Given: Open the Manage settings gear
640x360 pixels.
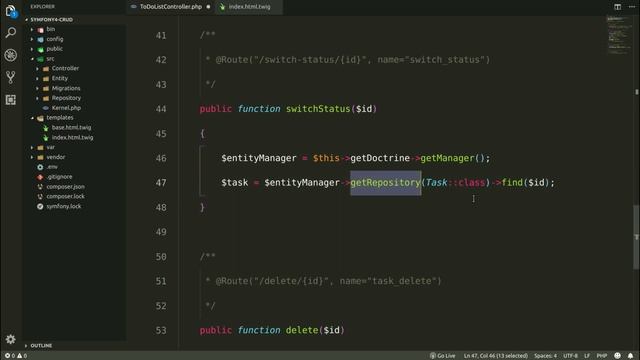Looking at the screenshot, I should point(11,339).
